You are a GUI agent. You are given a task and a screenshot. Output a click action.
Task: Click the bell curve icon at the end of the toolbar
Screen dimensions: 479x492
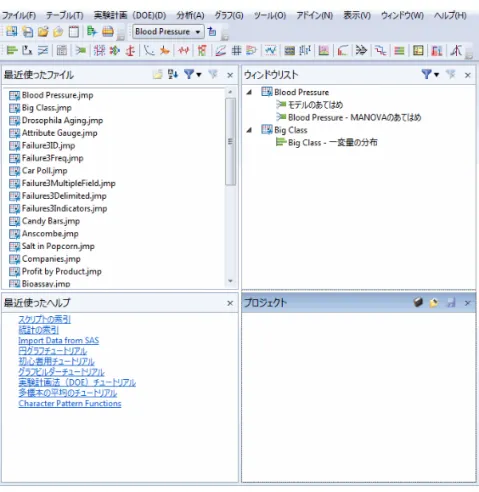point(456,51)
